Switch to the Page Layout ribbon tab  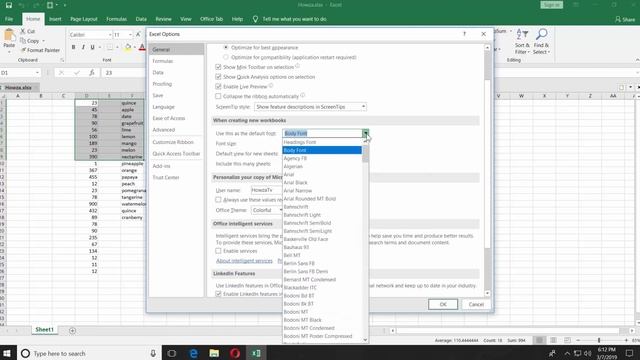[x=84, y=19]
